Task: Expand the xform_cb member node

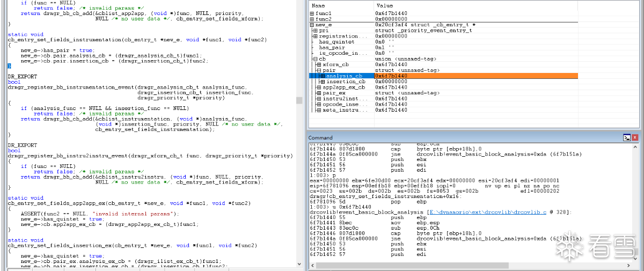Action: [318, 64]
